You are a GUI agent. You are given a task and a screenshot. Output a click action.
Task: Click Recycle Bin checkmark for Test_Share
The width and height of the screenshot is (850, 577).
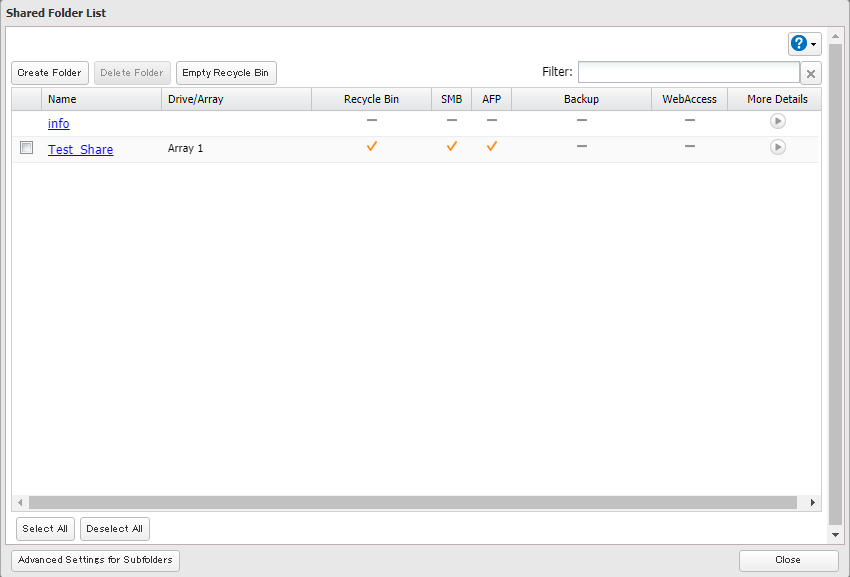pyautogui.click(x=371, y=147)
